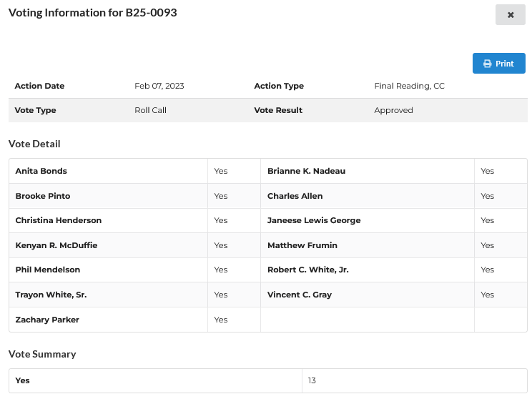Screen dimensions: 532x404
Task: Click Robert C. White, Jr. entry
Action: (x=308, y=270)
